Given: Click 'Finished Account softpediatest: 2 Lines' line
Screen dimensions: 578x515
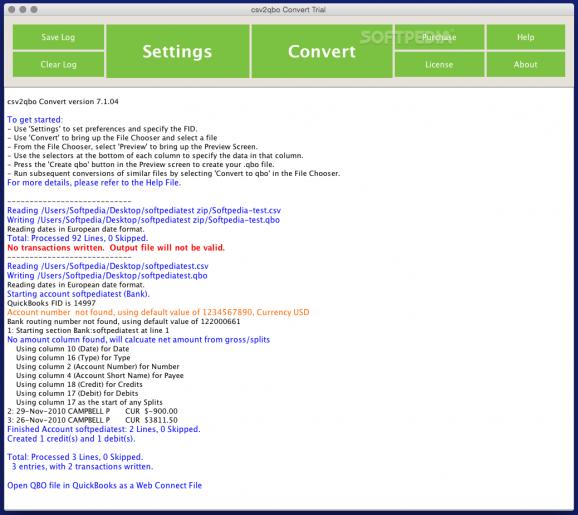Looking at the screenshot, I should tap(104, 429).
